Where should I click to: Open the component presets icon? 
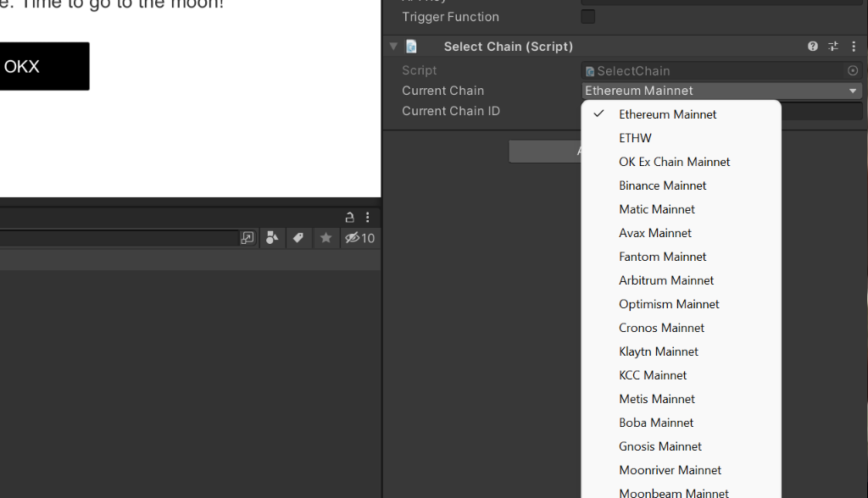point(833,47)
